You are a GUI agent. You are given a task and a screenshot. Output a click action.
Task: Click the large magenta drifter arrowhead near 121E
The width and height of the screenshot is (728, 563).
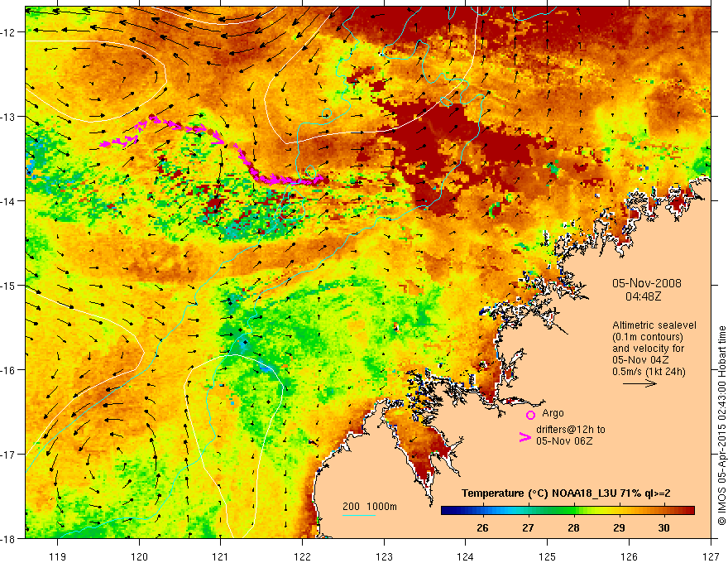pyautogui.click(x=218, y=138)
